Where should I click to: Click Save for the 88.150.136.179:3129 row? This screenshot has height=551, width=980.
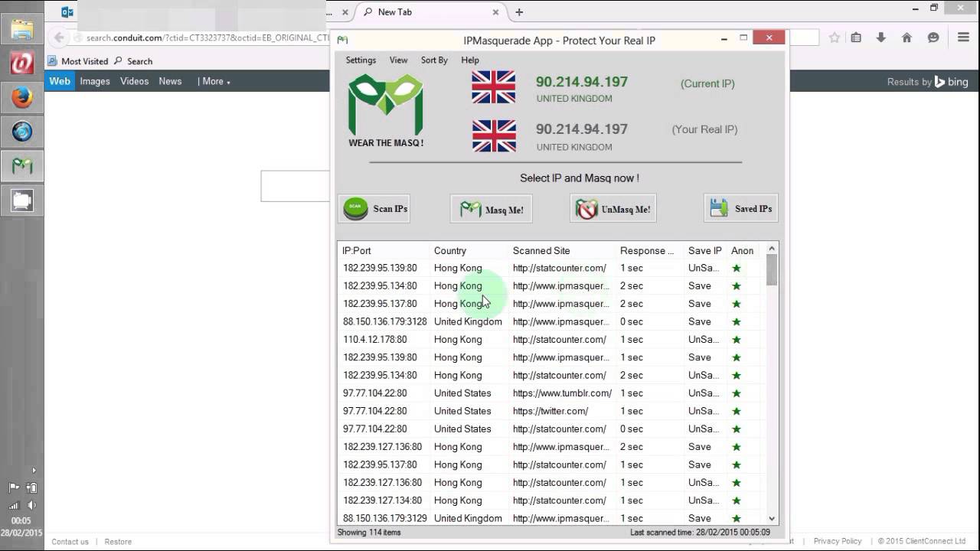pyautogui.click(x=700, y=518)
